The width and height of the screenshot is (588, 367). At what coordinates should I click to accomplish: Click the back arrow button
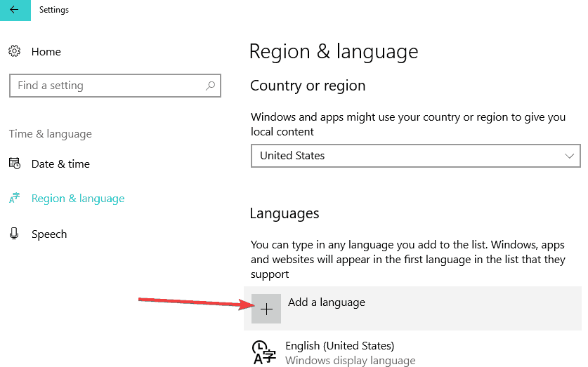coord(14,10)
